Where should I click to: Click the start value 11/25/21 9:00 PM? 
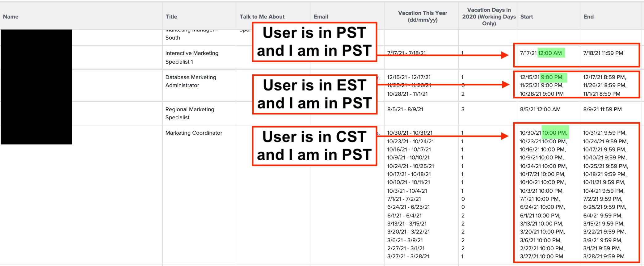(x=542, y=85)
